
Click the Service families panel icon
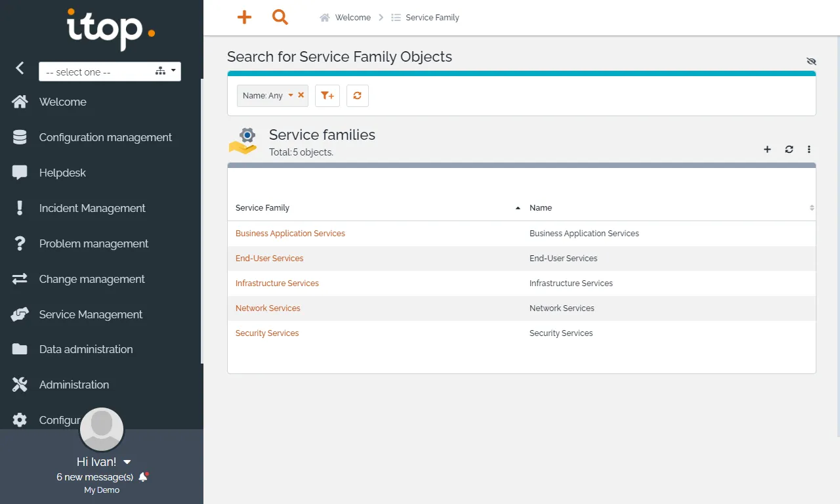click(x=243, y=142)
